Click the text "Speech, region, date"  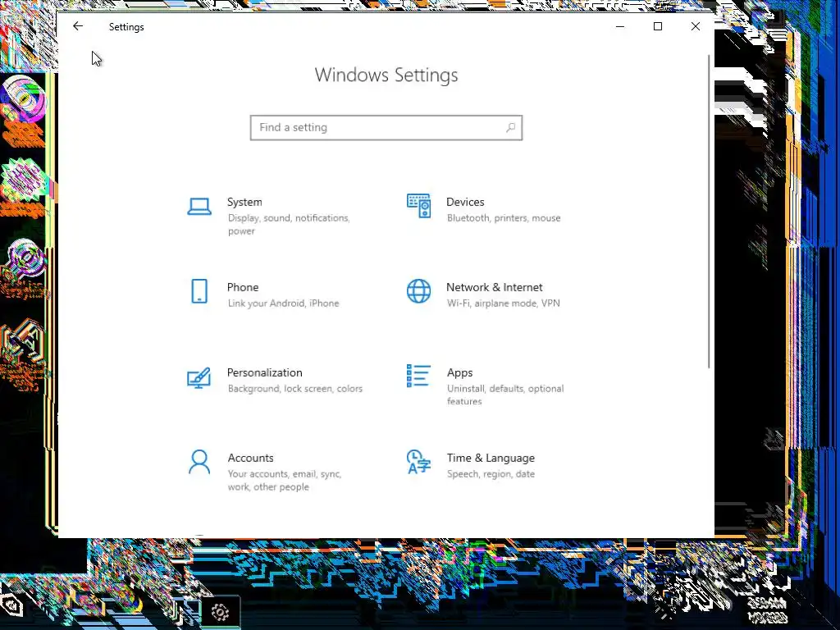coord(491,474)
